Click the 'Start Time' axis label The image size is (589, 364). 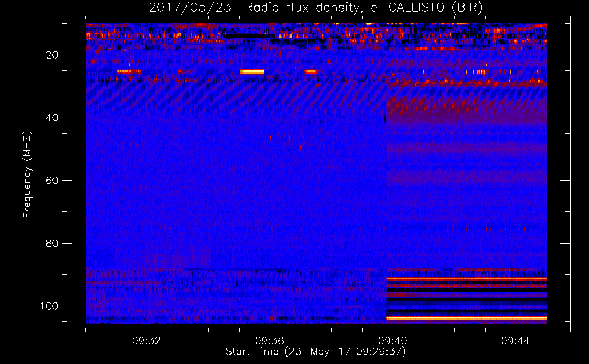(316, 352)
